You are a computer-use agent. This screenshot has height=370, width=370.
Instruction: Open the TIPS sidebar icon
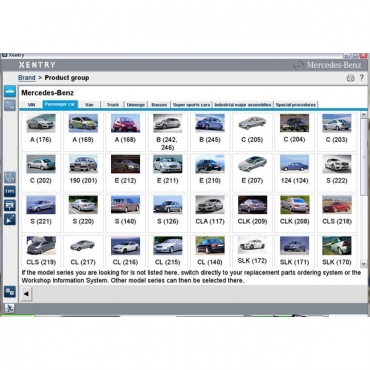pos(10,191)
